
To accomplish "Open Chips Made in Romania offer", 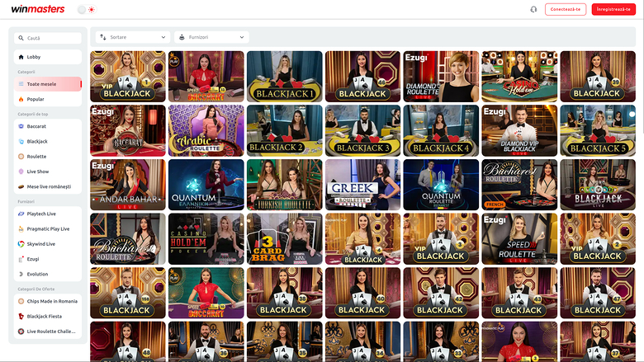I will click(48, 301).
